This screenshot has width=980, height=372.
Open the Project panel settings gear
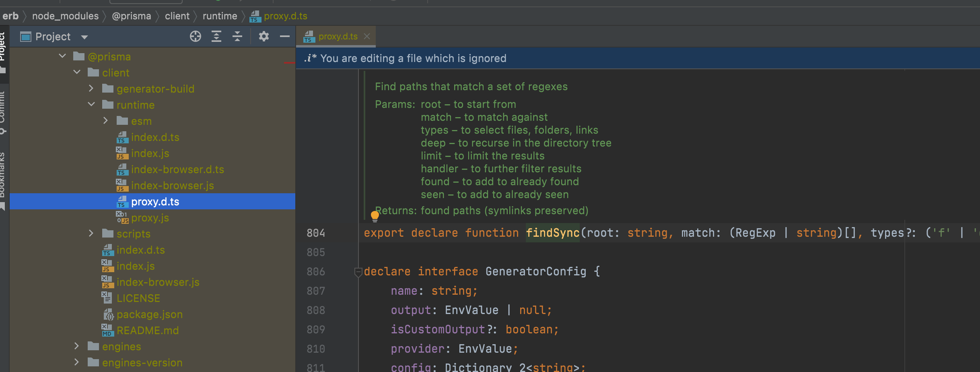264,37
